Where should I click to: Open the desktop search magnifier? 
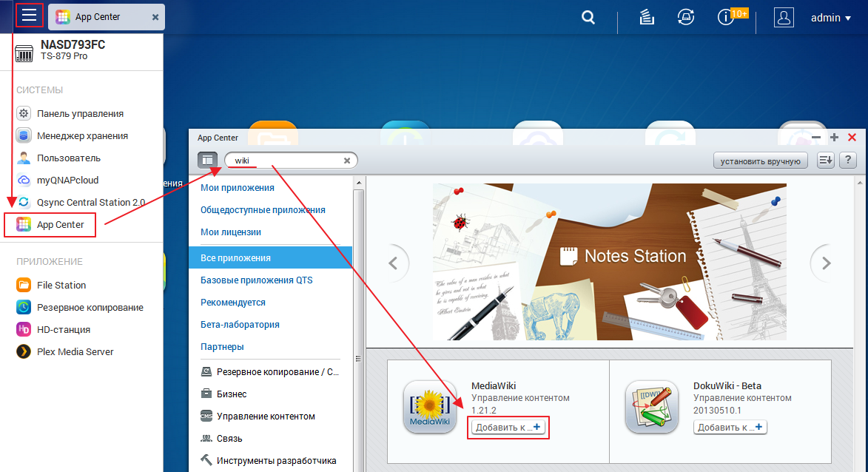588,18
